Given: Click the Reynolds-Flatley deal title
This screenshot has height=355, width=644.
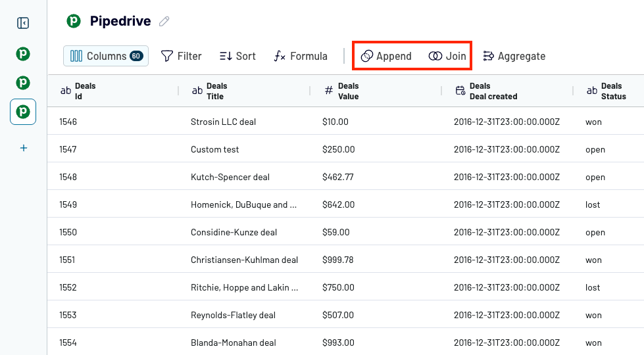Looking at the screenshot, I should click(233, 315).
